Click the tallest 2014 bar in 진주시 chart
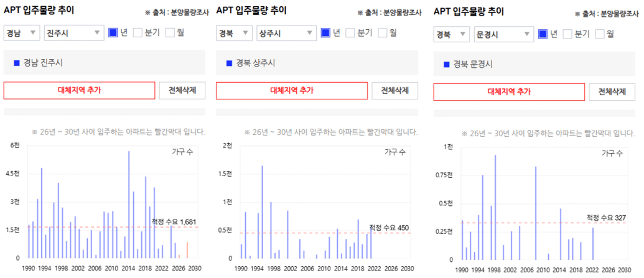Viewport: 644px width, 278px height. point(129,205)
